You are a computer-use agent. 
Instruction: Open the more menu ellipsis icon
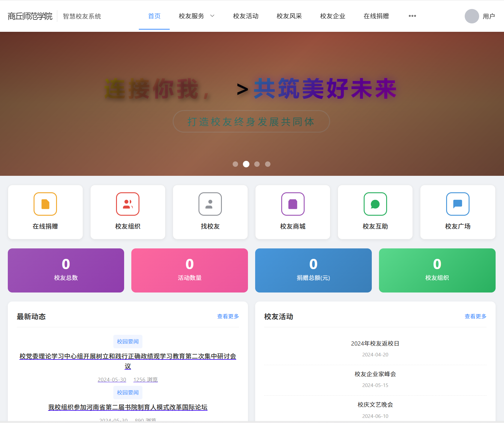click(x=412, y=16)
